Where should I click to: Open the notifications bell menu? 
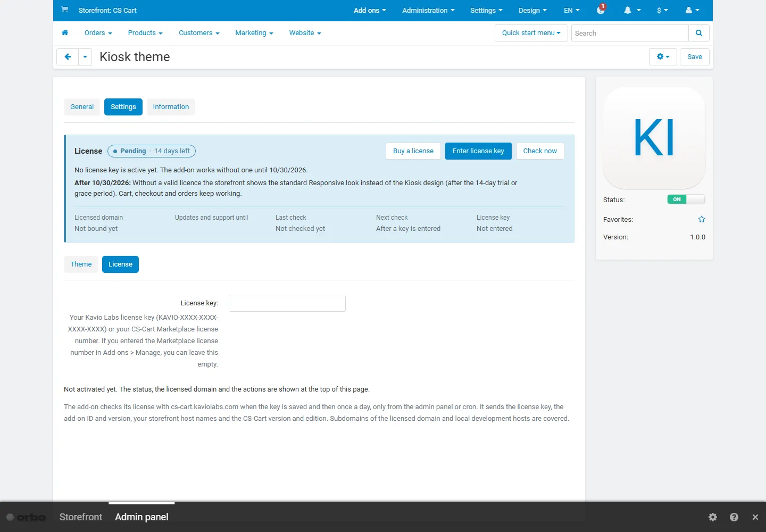[x=632, y=10]
